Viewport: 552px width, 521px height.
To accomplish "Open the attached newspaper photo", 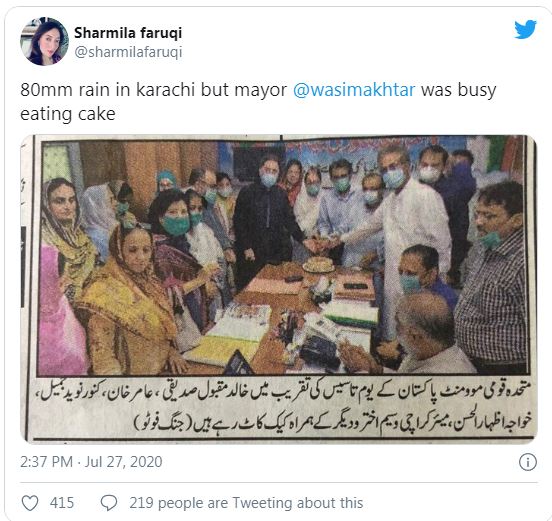I will click(278, 289).
